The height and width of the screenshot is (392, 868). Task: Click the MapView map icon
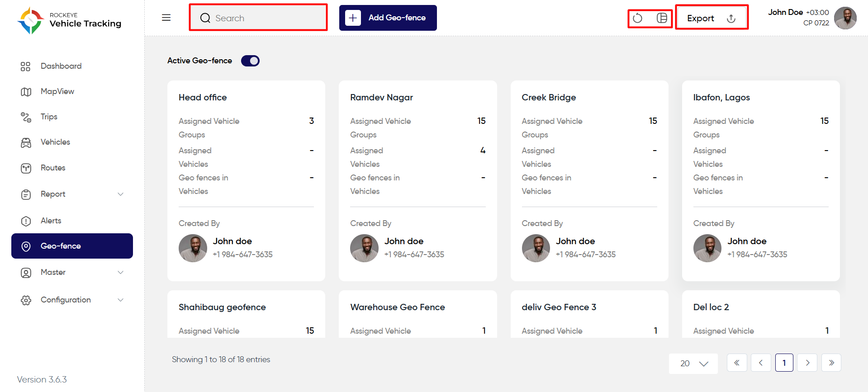click(26, 92)
